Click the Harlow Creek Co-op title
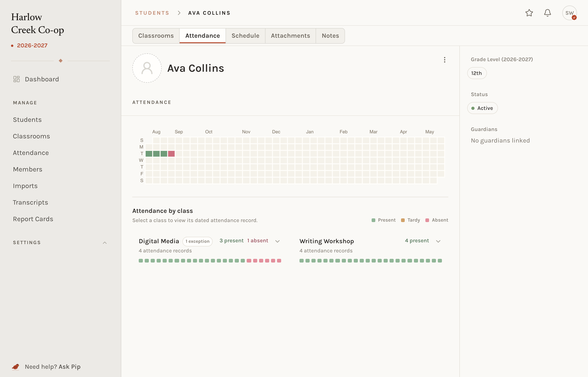The image size is (588, 377). (x=37, y=23)
